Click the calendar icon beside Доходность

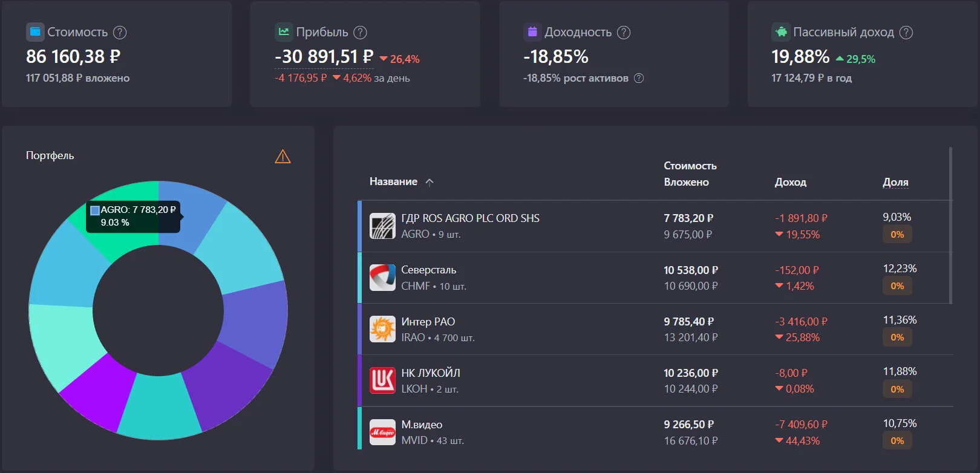532,32
